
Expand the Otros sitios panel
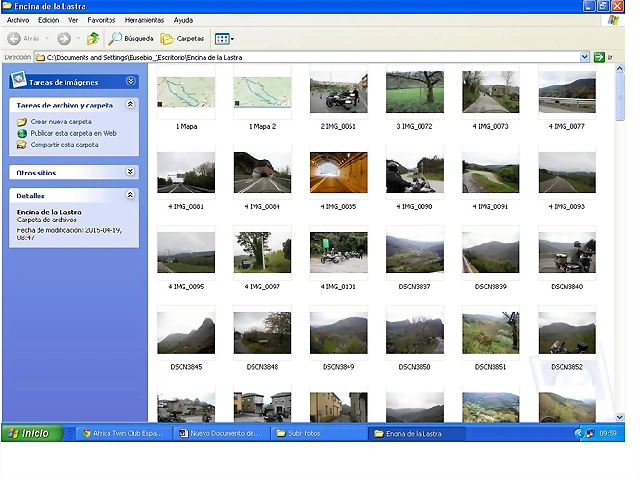pos(130,172)
